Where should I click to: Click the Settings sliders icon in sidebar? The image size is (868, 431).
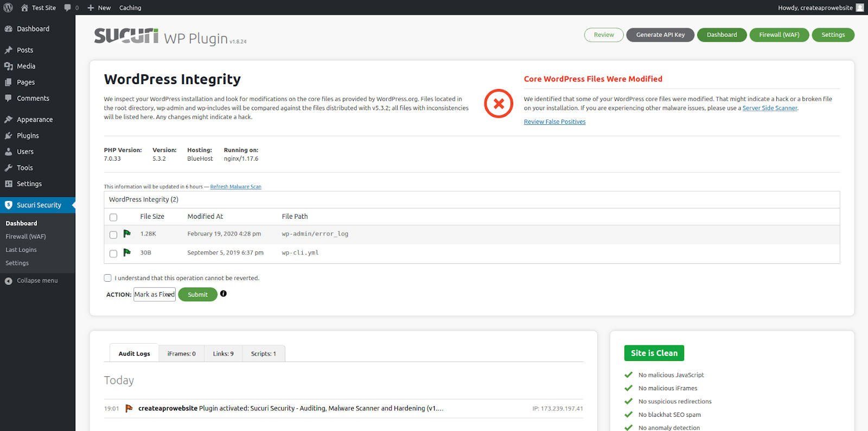(x=9, y=184)
